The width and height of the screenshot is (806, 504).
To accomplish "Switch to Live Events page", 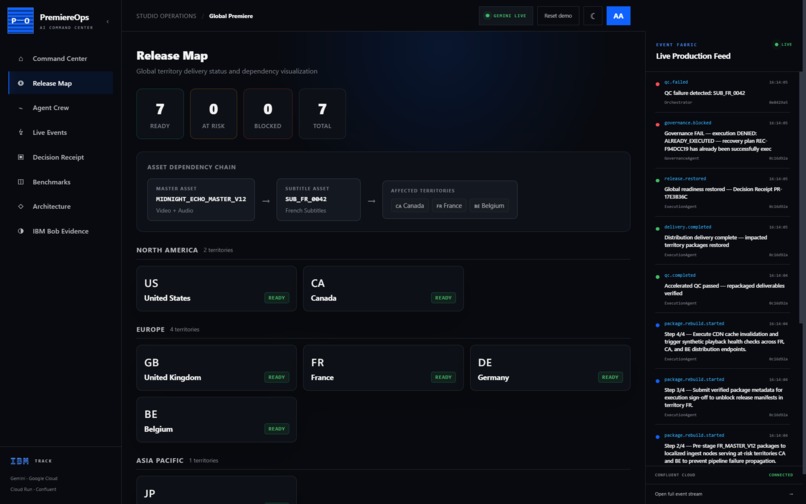I will coord(61,133).
